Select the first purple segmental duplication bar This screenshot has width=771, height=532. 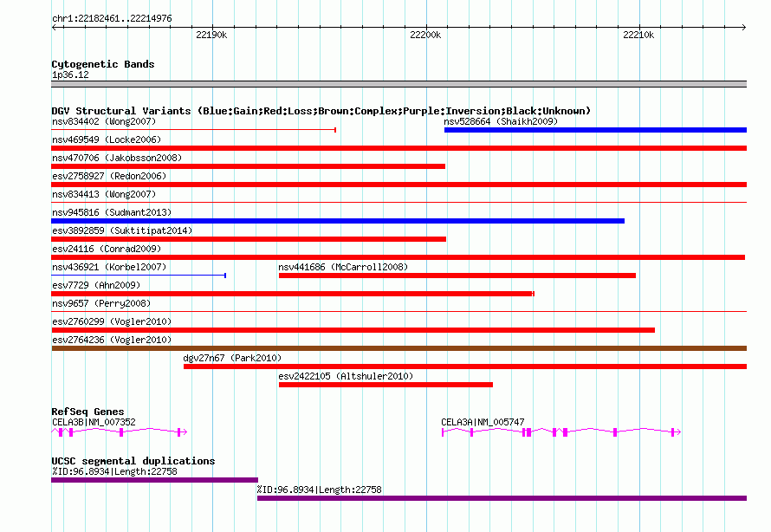click(x=154, y=480)
